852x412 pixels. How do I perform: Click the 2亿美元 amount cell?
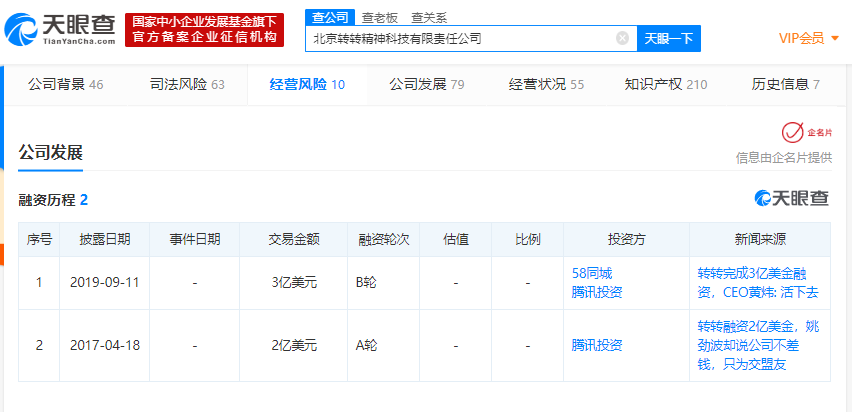pyautogui.click(x=293, y=345)
